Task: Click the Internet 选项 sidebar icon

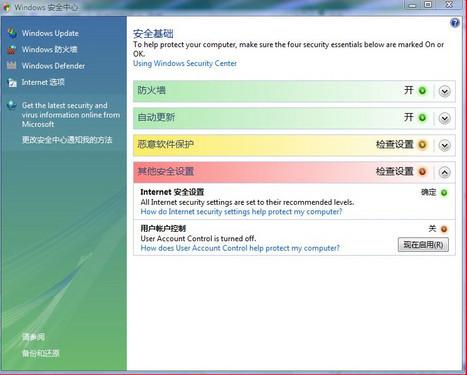Action: pyautogui.click(x=12, y=82)
